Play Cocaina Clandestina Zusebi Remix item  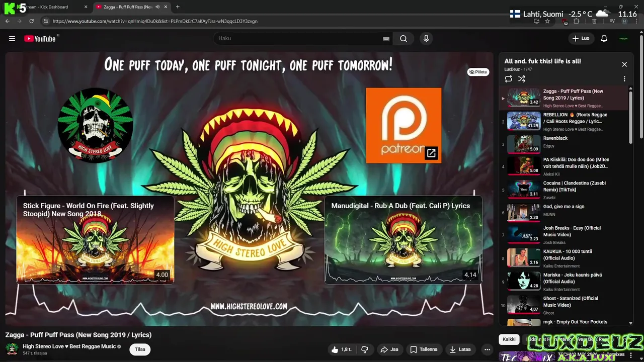click(x=565, y=190)
